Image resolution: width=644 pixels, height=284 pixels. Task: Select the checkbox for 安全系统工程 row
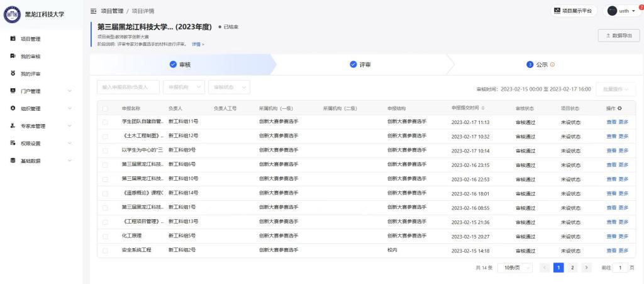pos(106,250)
